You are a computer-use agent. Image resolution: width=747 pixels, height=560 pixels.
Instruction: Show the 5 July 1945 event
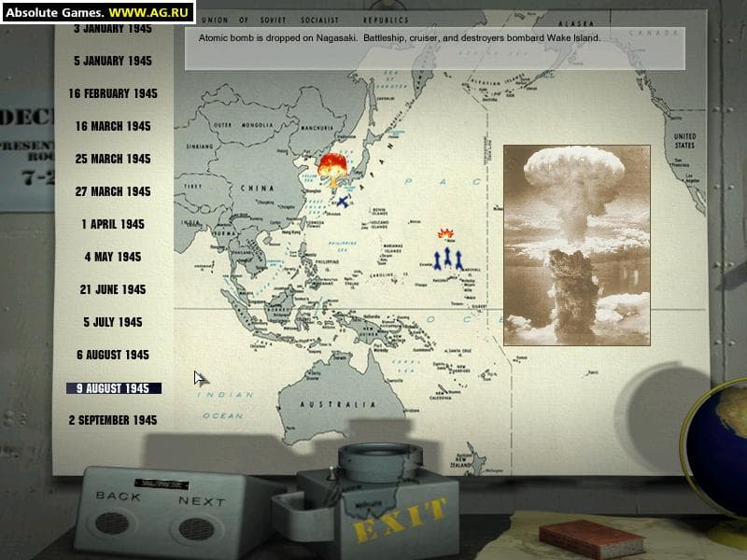pyautogui.click(x=113, y=322)
